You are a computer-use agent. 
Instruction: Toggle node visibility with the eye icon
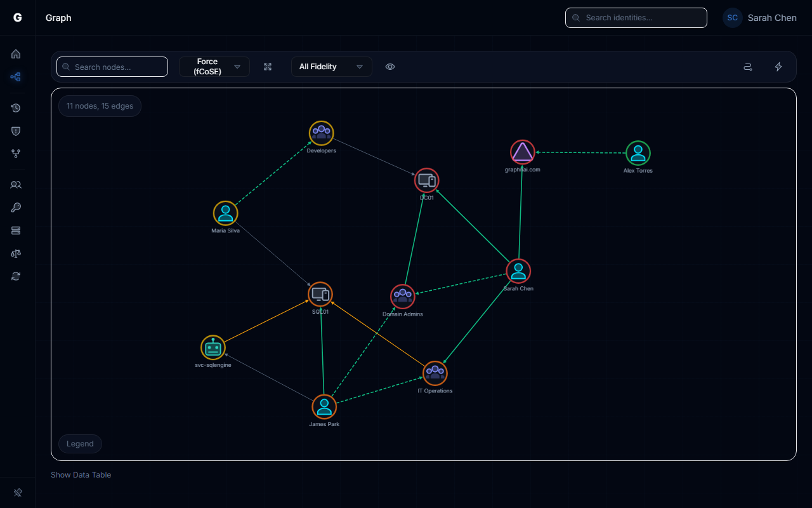tap(390, 66)
